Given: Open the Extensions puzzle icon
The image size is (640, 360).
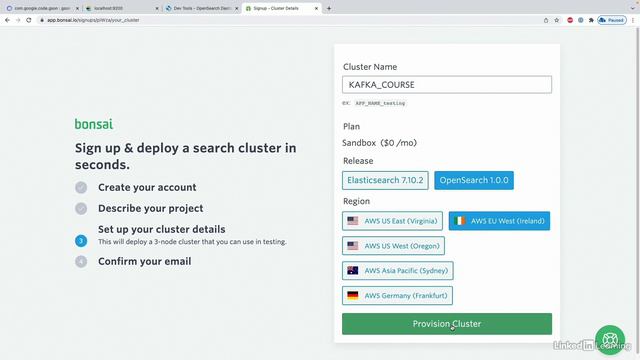Looking at the screenshot, I should tap(591, 20).
